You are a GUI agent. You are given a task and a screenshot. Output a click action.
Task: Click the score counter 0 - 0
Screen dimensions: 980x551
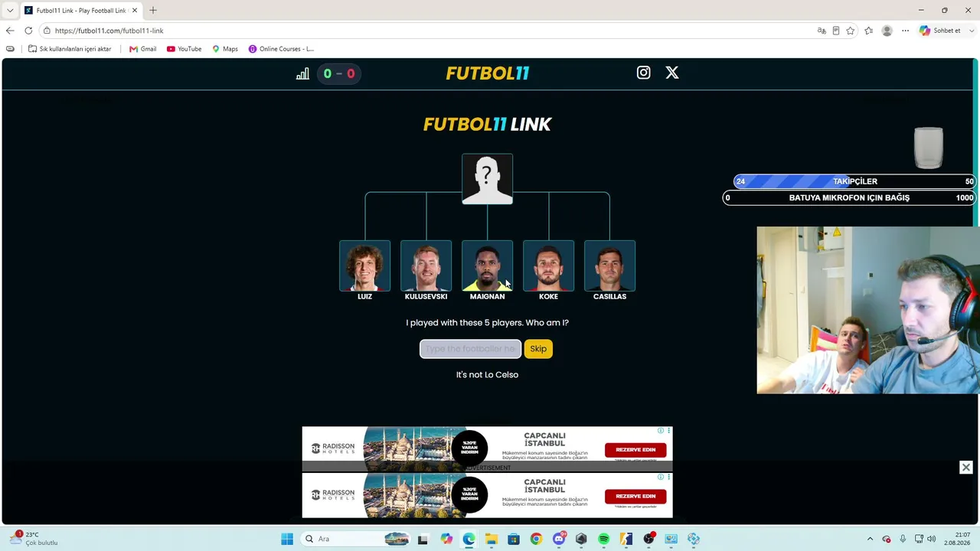point(339,73)
